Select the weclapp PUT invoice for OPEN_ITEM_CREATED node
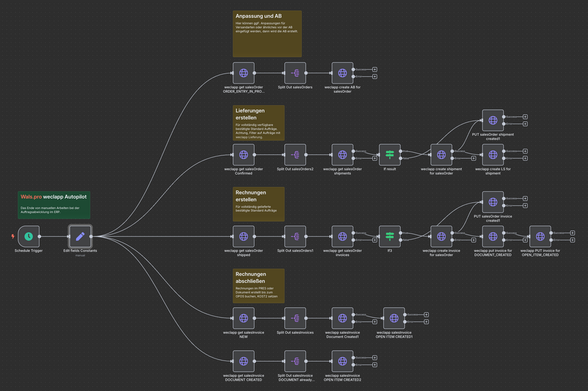 540,236
